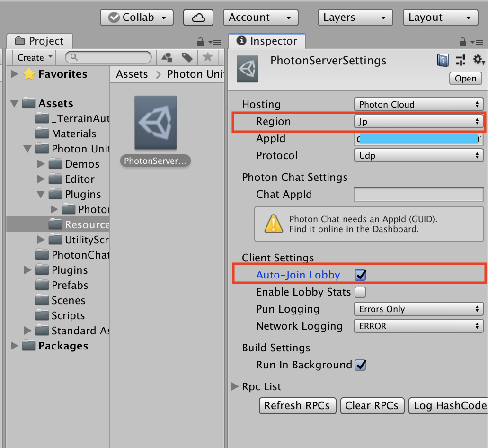Open the cloud services button

coord(198,18)
